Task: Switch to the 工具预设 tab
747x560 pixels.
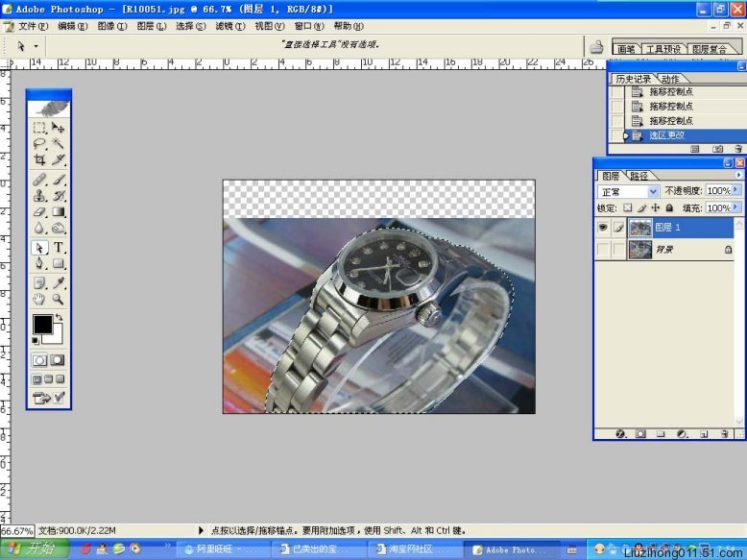Action: (x=663, y=49)
